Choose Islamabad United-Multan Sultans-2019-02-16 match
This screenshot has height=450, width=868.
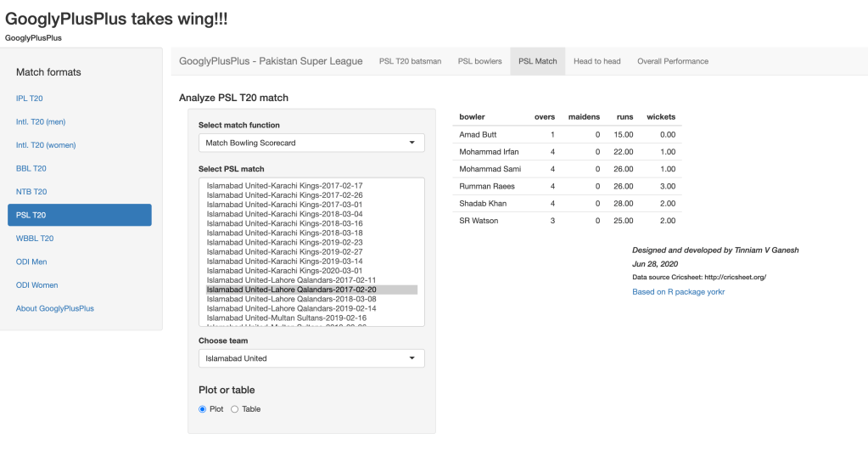tap(286, 318)
